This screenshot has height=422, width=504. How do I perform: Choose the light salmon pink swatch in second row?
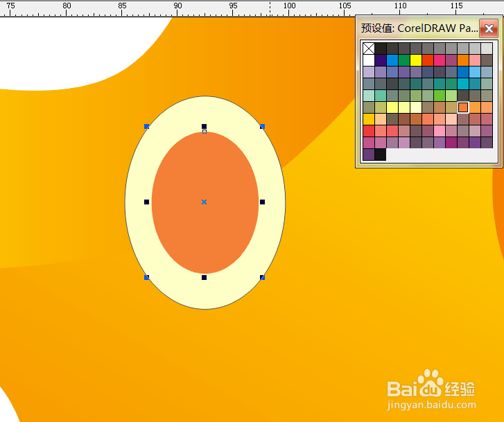pyautogui.click(x=475, y=60)
